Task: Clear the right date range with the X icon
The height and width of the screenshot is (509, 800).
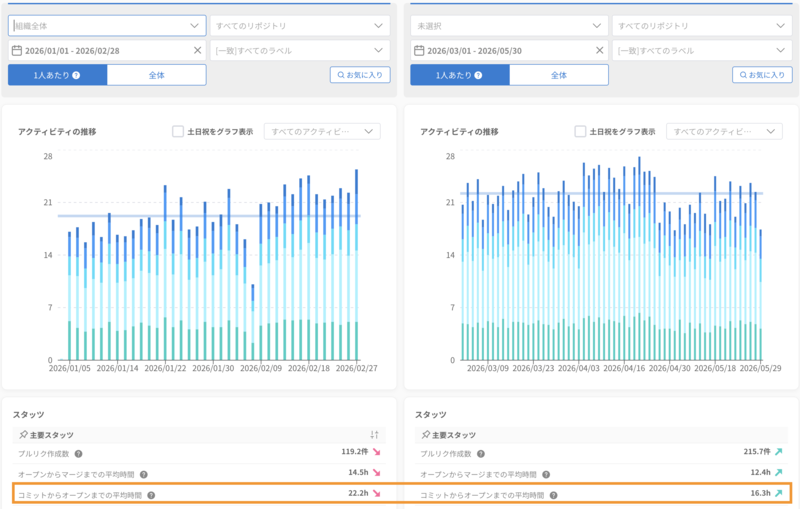Action: (x=599, y=50)
